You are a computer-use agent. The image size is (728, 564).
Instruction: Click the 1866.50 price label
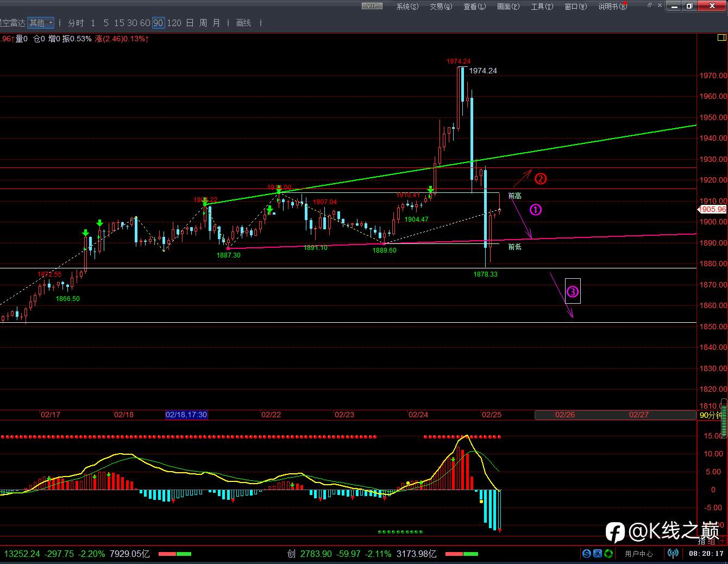pyautogui.click(x=67, y=299)
